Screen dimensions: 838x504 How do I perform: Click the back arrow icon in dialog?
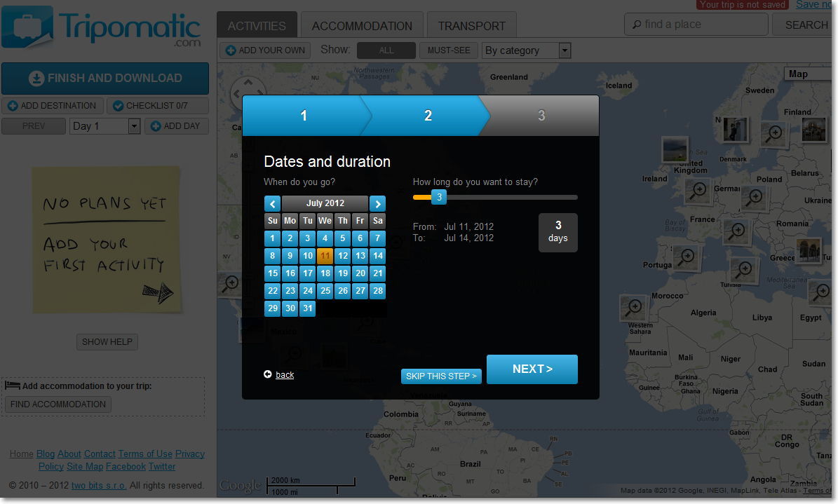coord(268,374)
